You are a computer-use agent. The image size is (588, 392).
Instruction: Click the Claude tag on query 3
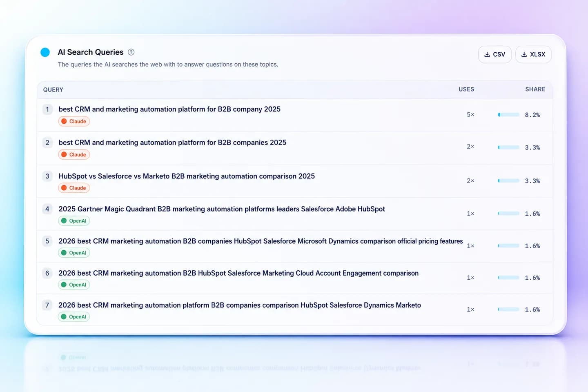74,188
